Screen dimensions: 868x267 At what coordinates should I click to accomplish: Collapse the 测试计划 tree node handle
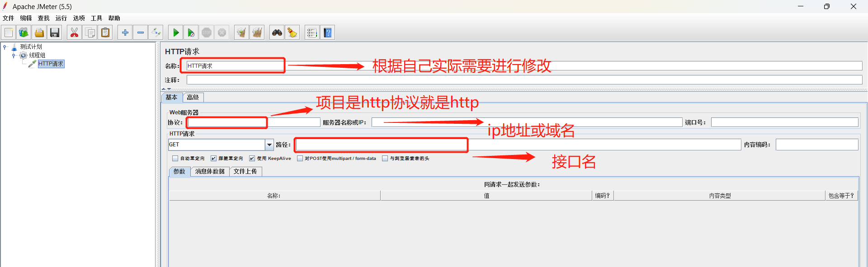click(x=5, y=47)
